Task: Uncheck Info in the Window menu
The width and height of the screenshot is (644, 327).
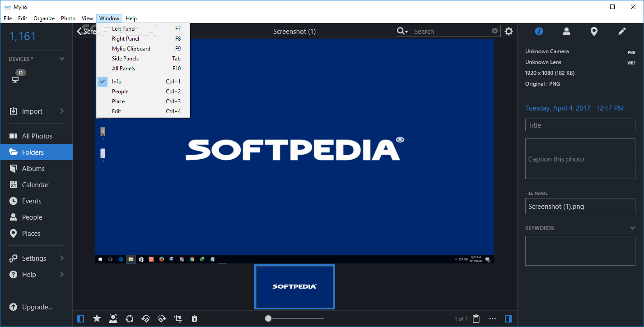Action: pos(143,82)
